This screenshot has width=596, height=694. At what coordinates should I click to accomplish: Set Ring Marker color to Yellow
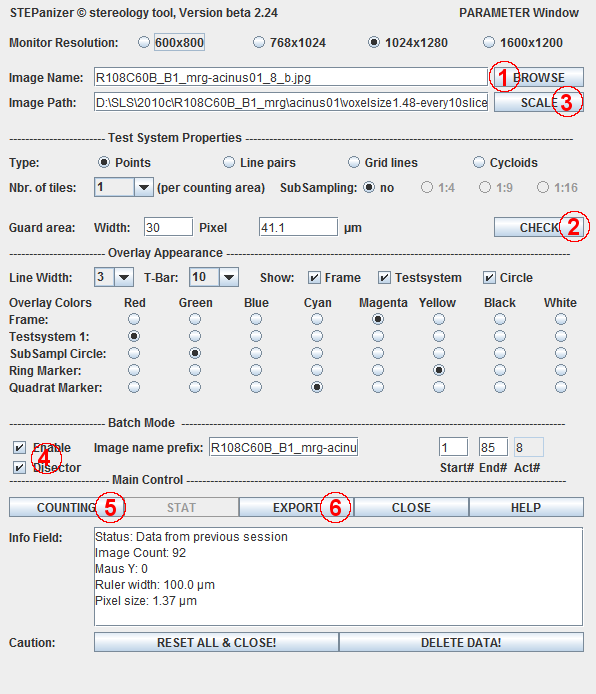click(439, 370)
